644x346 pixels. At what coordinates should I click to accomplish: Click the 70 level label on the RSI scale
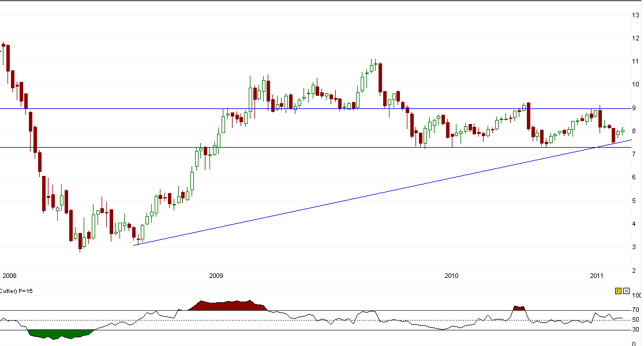pos(636,310)
